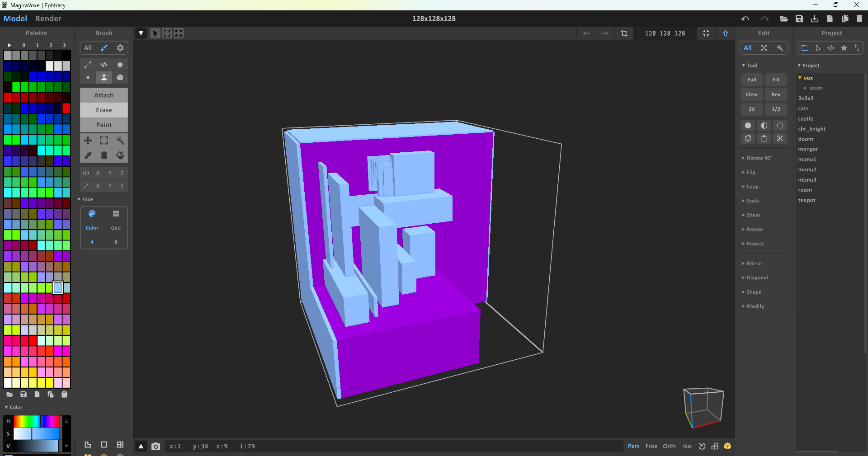Click the camera screenshot icon near status bar
868x456 pixels.
pyautogui.click(x=156, y=447)
